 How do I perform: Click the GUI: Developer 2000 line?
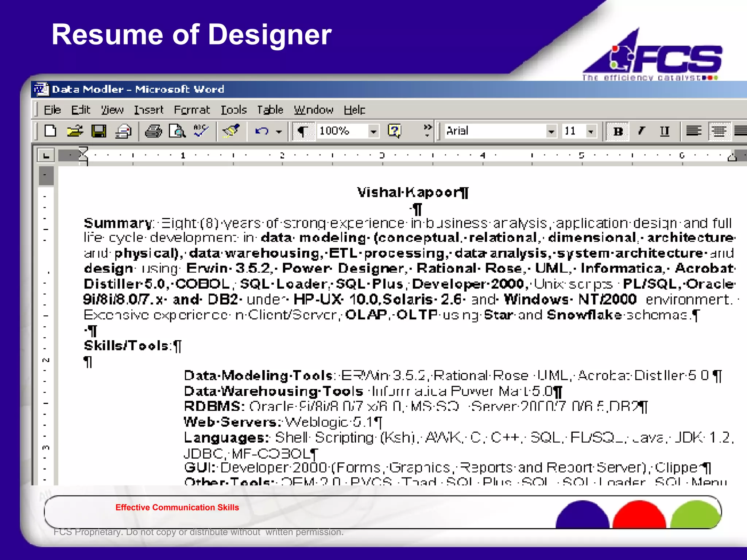coord(447,468)
